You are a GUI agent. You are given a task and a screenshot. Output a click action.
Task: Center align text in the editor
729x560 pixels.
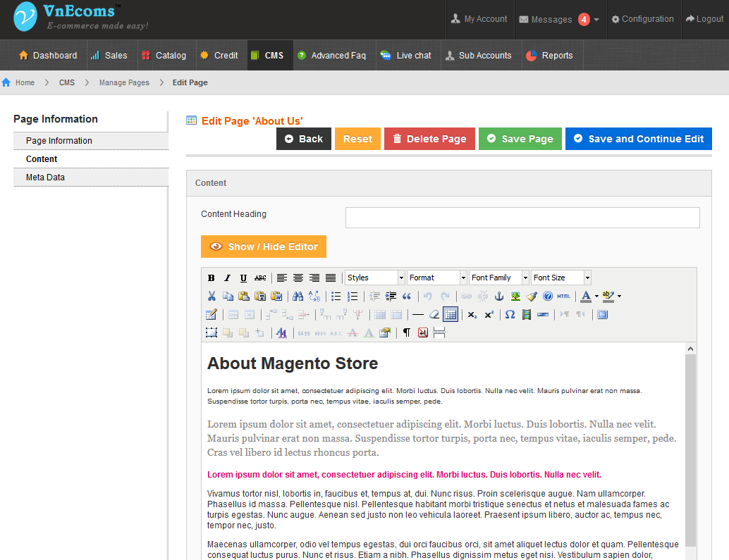298,278
